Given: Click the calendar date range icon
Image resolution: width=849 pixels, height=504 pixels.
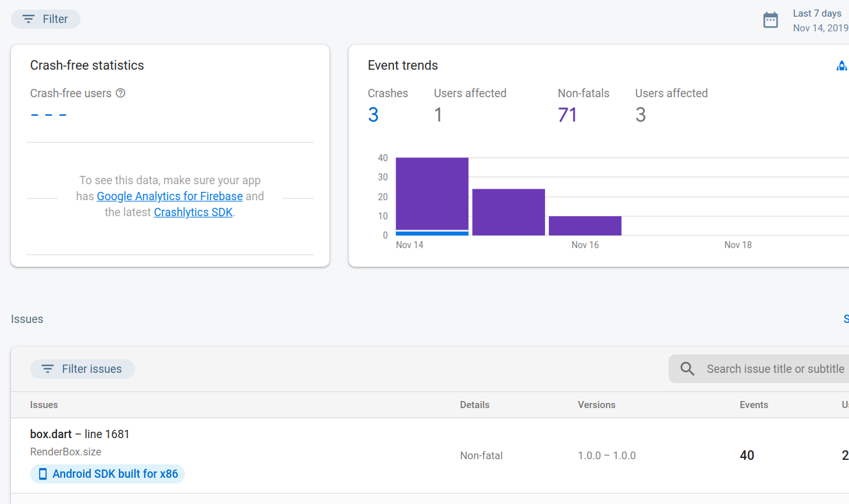Looking at the screenshot, I should pyautogui.click(x=771, y=20).
